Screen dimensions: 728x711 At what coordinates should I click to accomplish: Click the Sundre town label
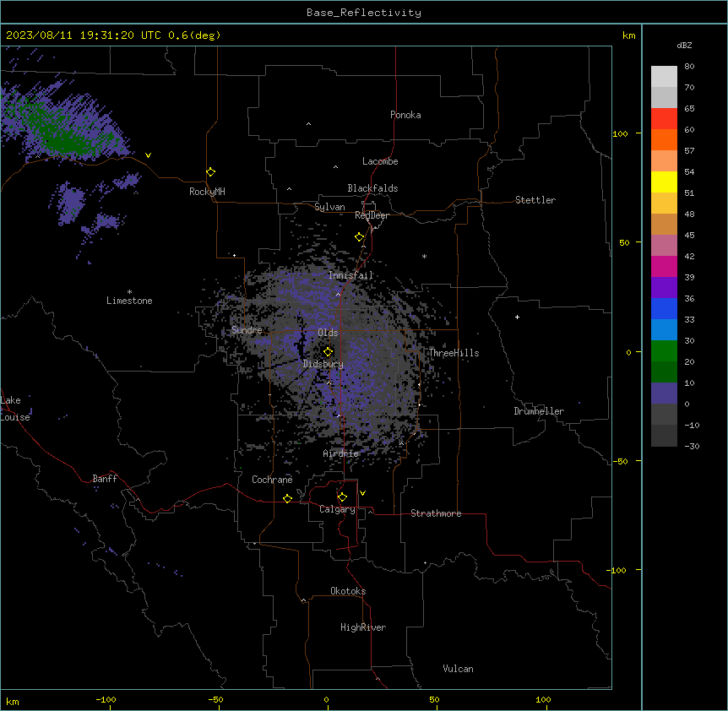coord(247,330)
